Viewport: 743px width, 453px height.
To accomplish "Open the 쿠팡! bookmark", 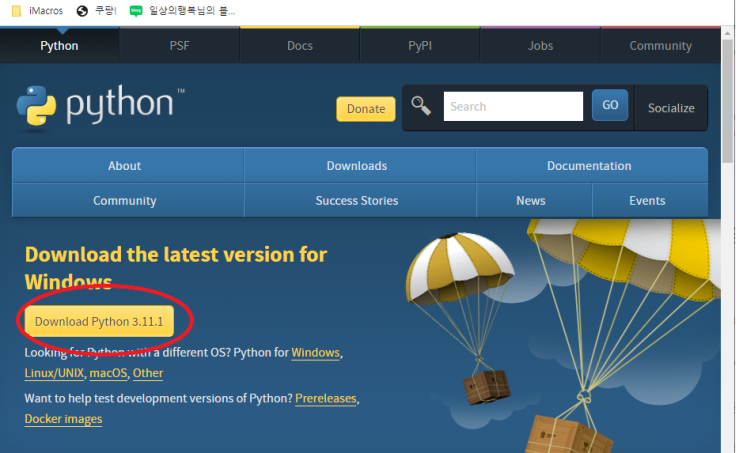I will click(x=95, y=11).
